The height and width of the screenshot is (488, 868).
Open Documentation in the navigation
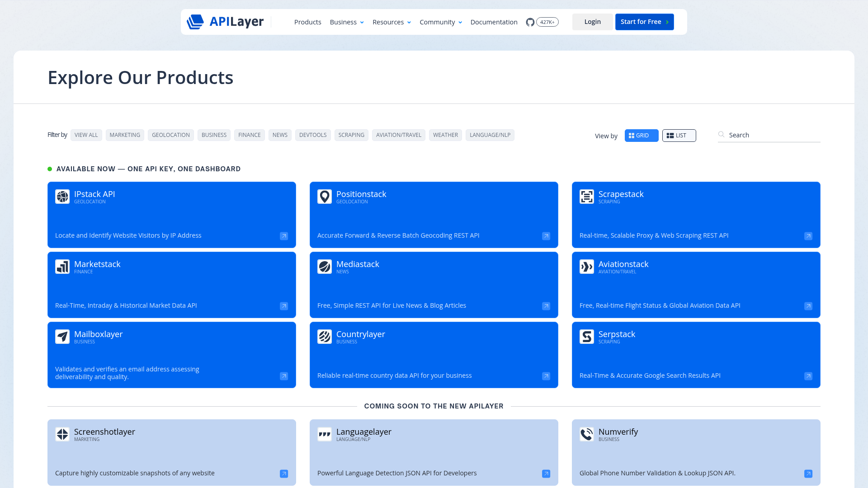point(494,22)
